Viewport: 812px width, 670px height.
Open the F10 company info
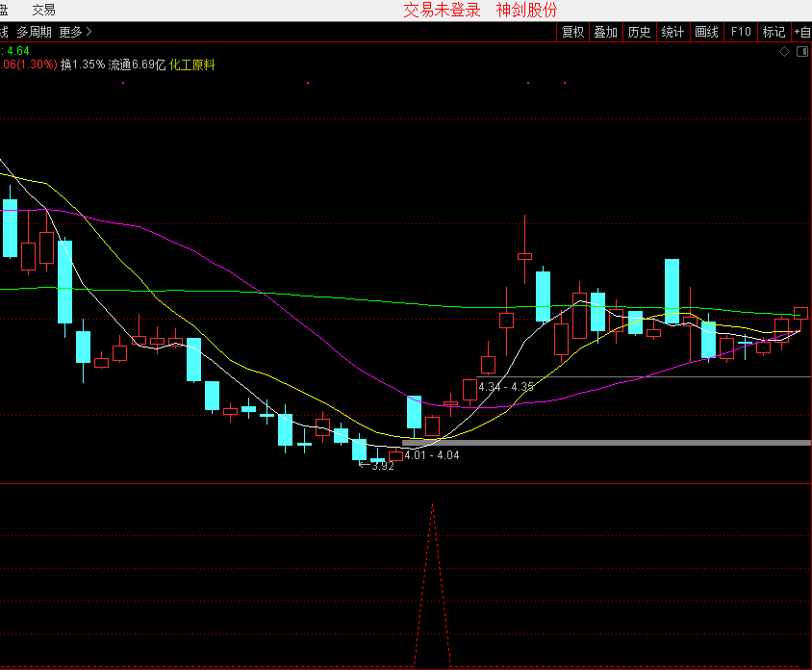coord(740,32)
